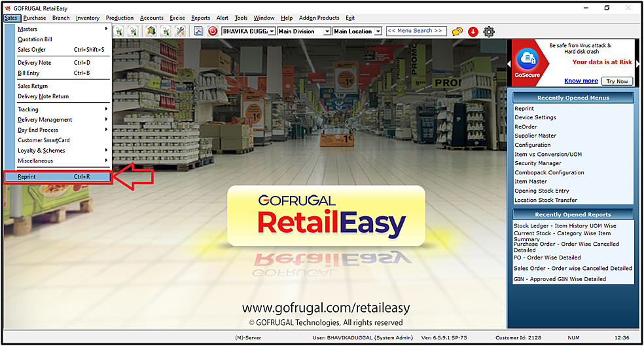Open the Production menu
The image size is (644, 346).
120,18
